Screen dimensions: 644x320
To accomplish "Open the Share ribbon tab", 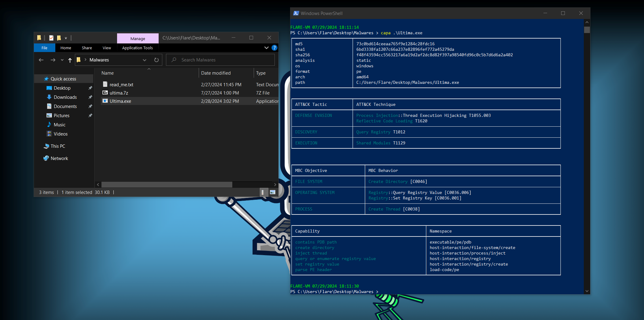I will [x=87, y=48].
